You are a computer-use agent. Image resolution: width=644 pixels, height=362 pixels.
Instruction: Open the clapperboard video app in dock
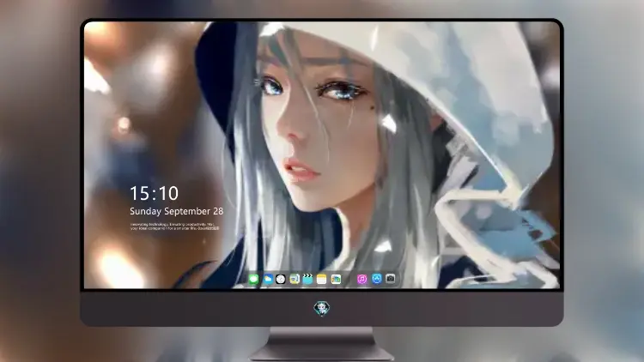tap(307, 280)
